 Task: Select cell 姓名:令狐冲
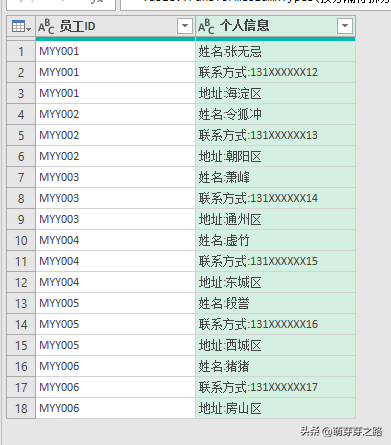(275, 114)
